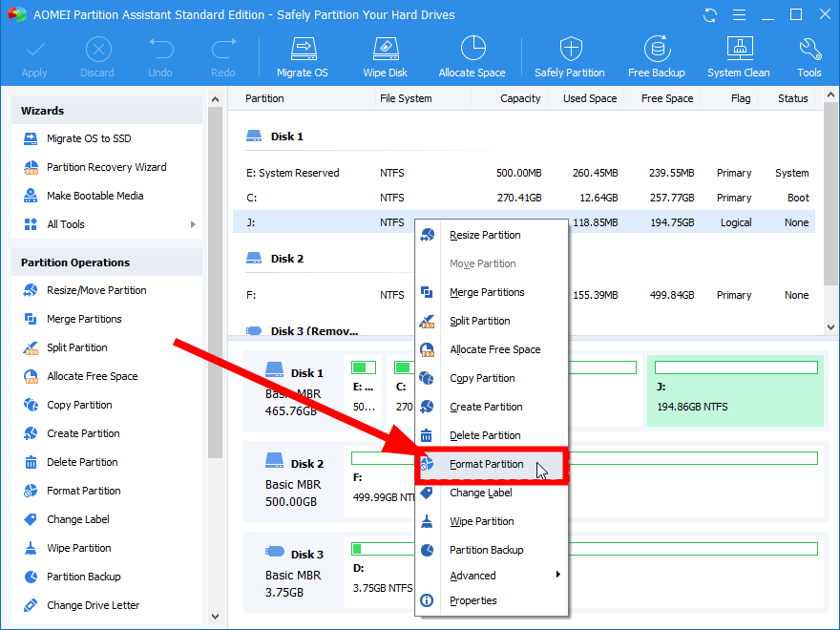
Task: Open Partition Recovery Wizard in sidebar
Action: (107, 167)
